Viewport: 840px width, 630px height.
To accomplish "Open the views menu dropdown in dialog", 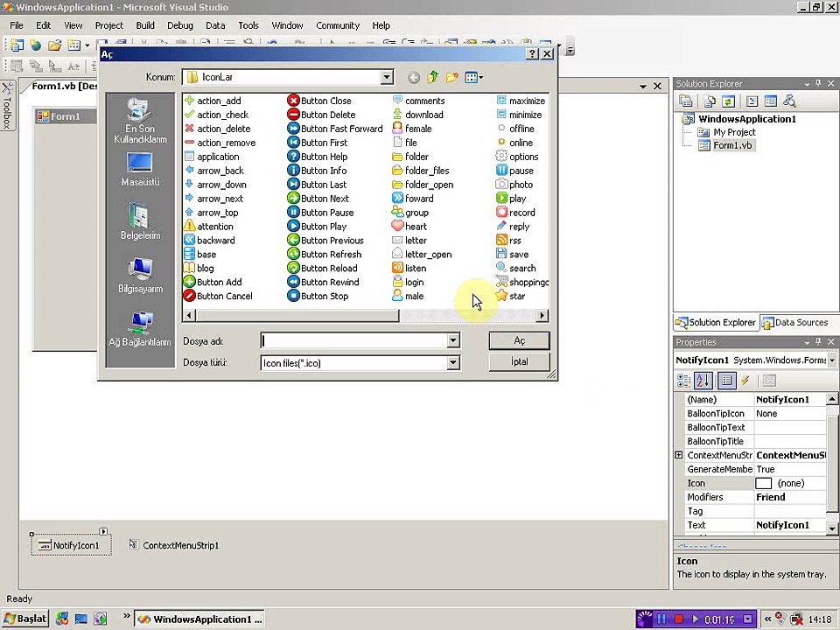I will click(474, 78).
